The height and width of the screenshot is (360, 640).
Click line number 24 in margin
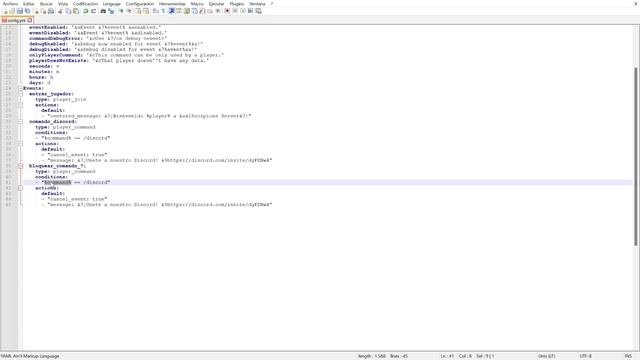coord(8,88)
